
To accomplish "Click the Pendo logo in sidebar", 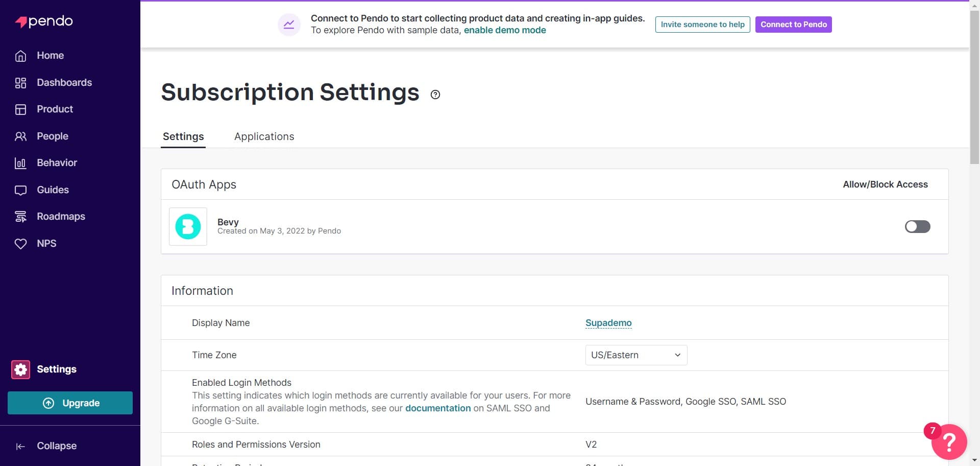I will coord(44,21).
